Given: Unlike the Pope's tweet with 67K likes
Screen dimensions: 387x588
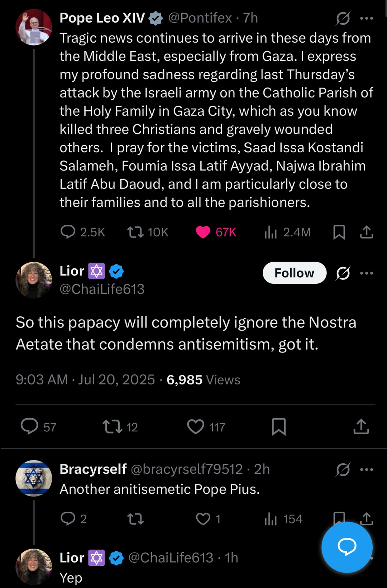Looking at the screenshot, I should point(203,232).
